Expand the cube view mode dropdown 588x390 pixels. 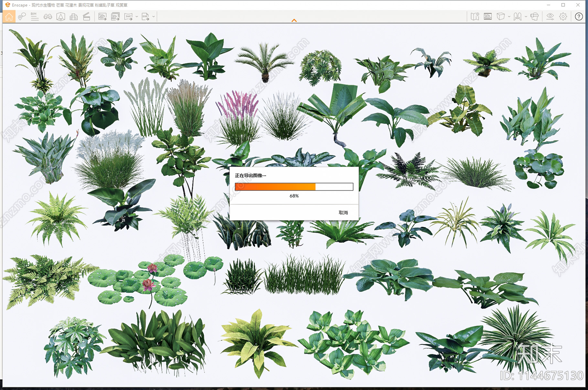509,17
